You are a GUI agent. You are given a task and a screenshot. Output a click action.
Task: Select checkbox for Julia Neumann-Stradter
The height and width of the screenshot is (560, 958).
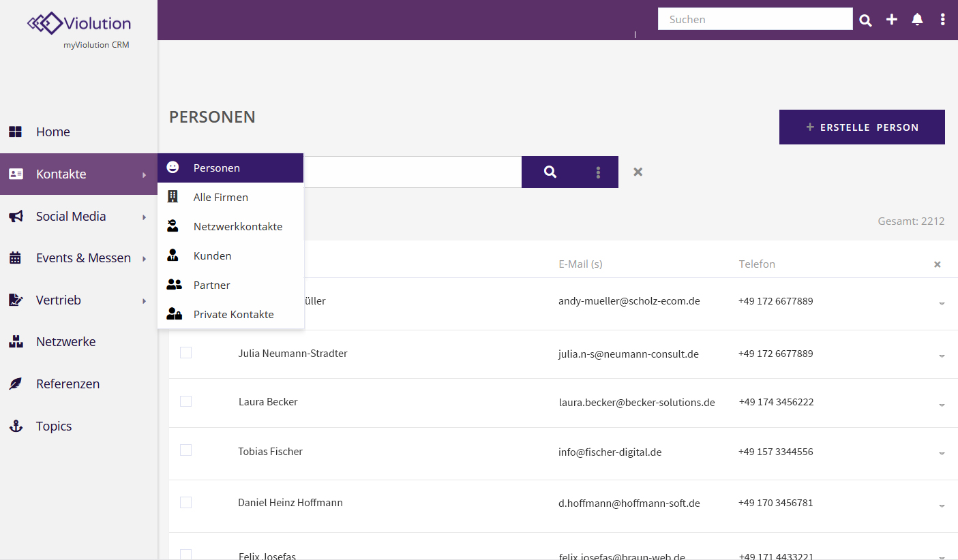[185, 352]
